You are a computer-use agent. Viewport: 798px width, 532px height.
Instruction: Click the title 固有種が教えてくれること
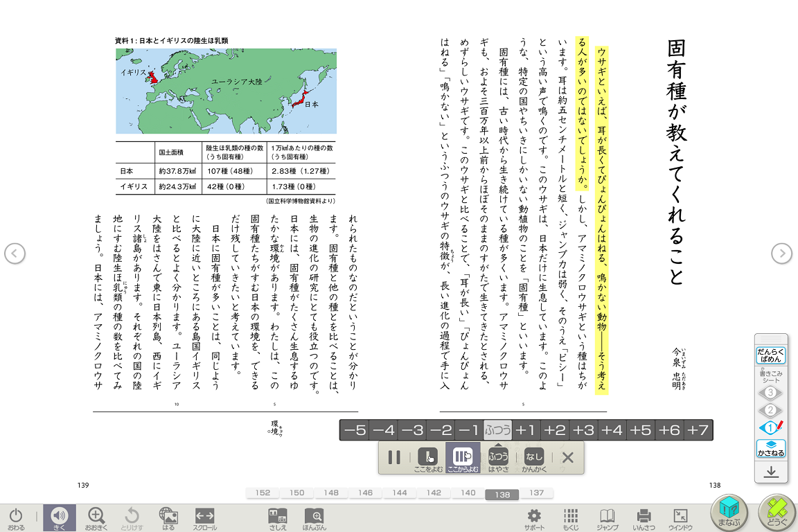pyautogui.click(x=676, y=162)
